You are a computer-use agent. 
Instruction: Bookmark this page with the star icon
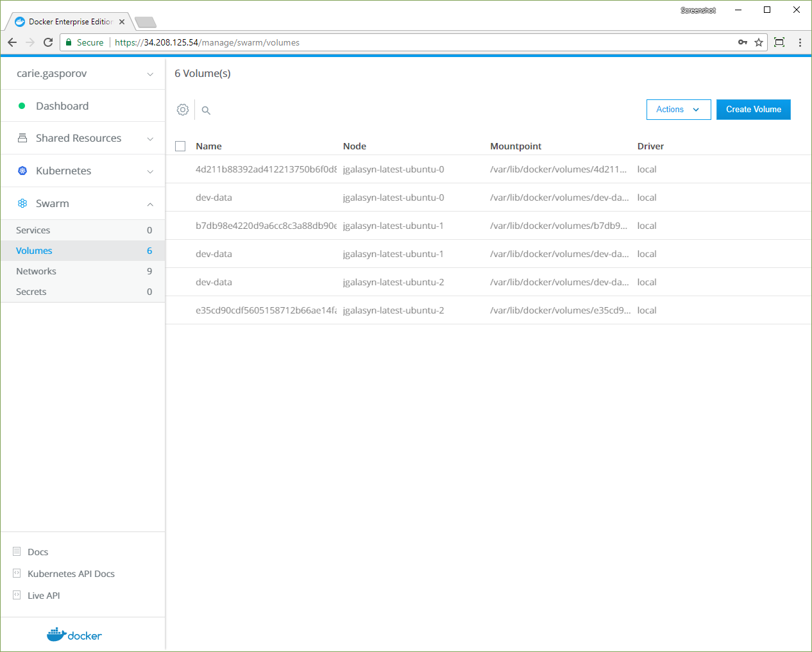click(759, 42)
